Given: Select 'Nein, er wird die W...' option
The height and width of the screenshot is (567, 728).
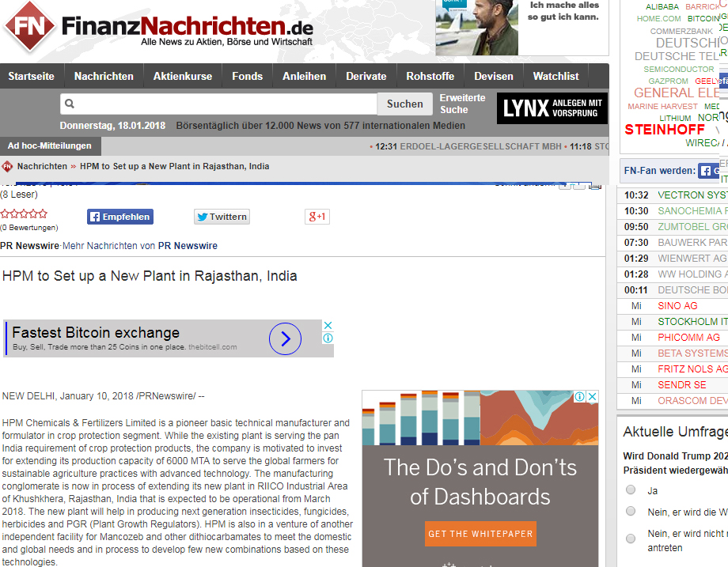Looking at the screenshot, I should pos(631,511).
